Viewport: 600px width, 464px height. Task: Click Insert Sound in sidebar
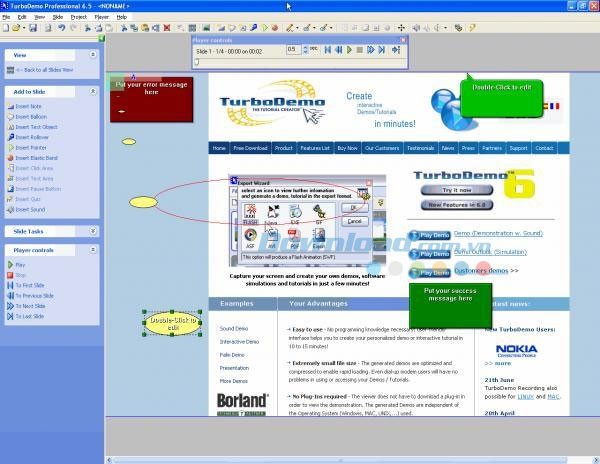tap(26, 210)
